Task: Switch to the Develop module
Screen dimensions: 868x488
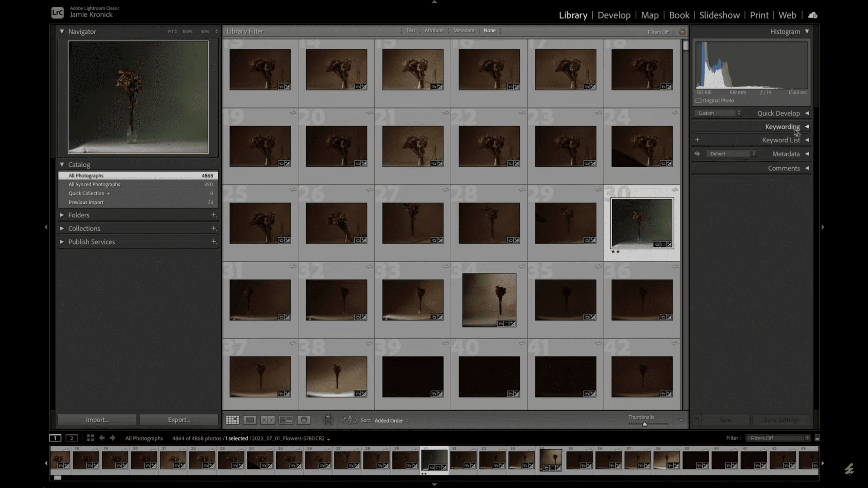Action: click(x=614, y=15)
